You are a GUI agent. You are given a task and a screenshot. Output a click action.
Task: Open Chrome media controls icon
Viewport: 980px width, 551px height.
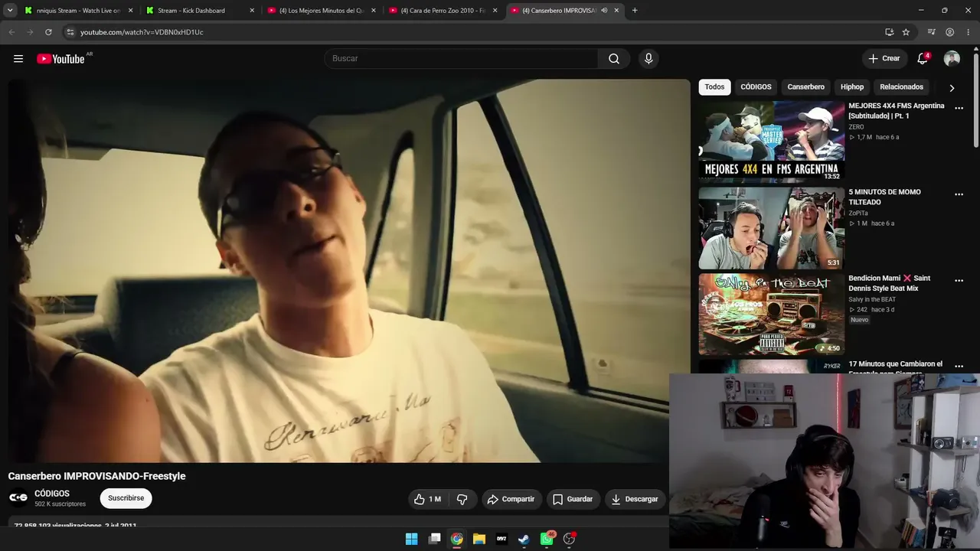click(x=931, y=32)
